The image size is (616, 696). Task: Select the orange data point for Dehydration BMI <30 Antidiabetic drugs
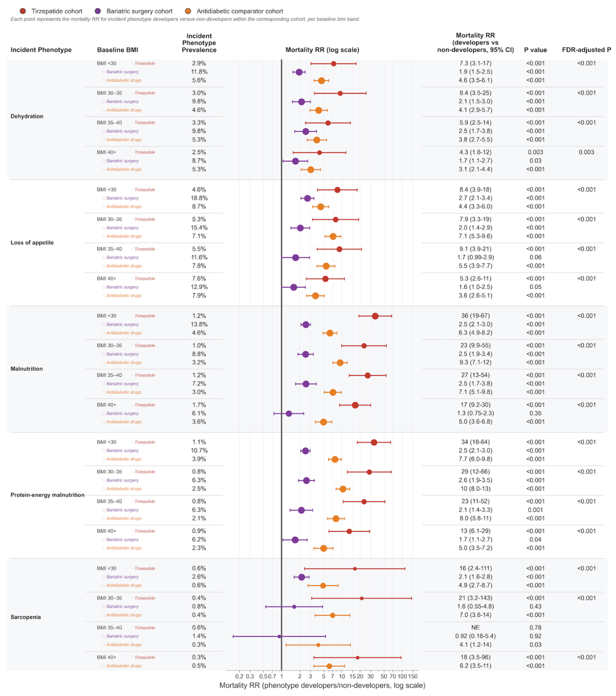(321, 81)
